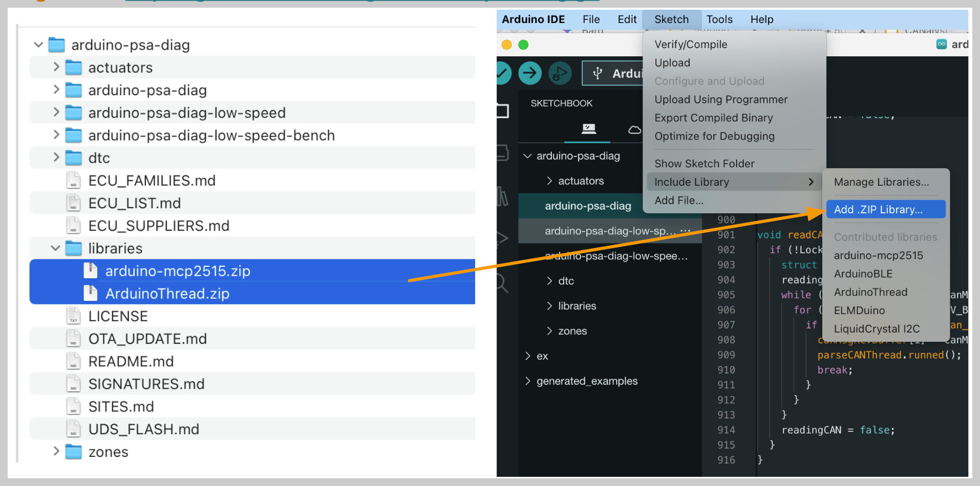Include the ArduinoBLE library
980x486 pixels.
[x=886, y=274]
